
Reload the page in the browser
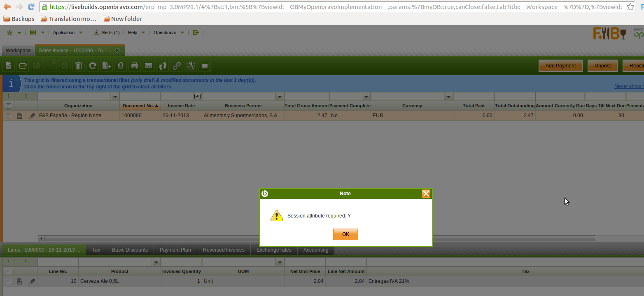31,7
